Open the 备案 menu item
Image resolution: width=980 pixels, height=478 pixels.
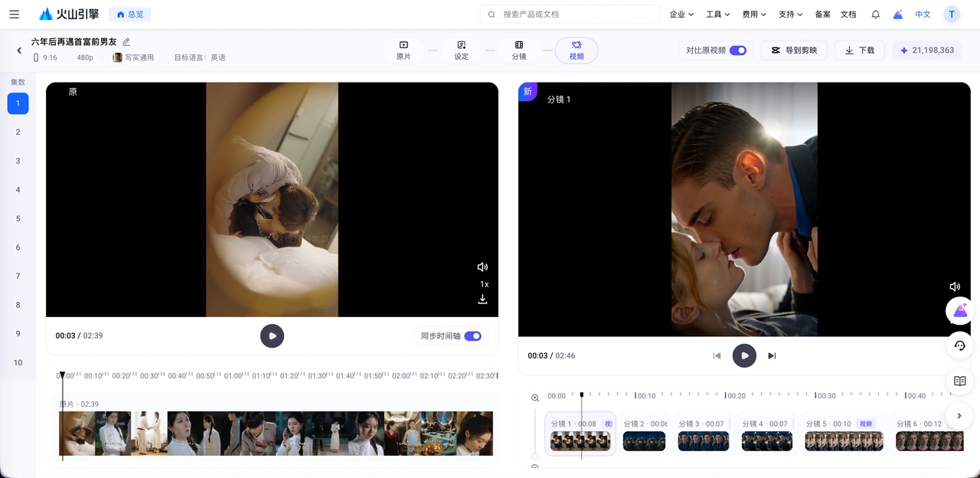(823, 15)
